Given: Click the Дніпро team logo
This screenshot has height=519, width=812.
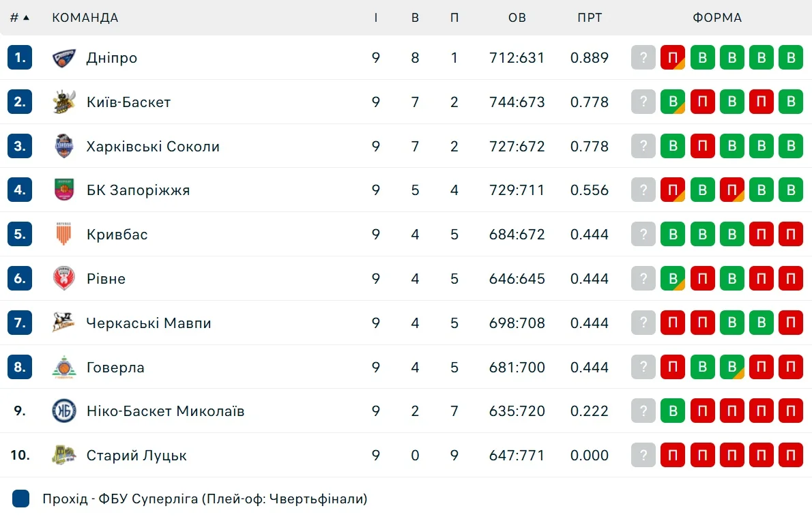Looking at the screenshot, I should [x=64, y=58].
